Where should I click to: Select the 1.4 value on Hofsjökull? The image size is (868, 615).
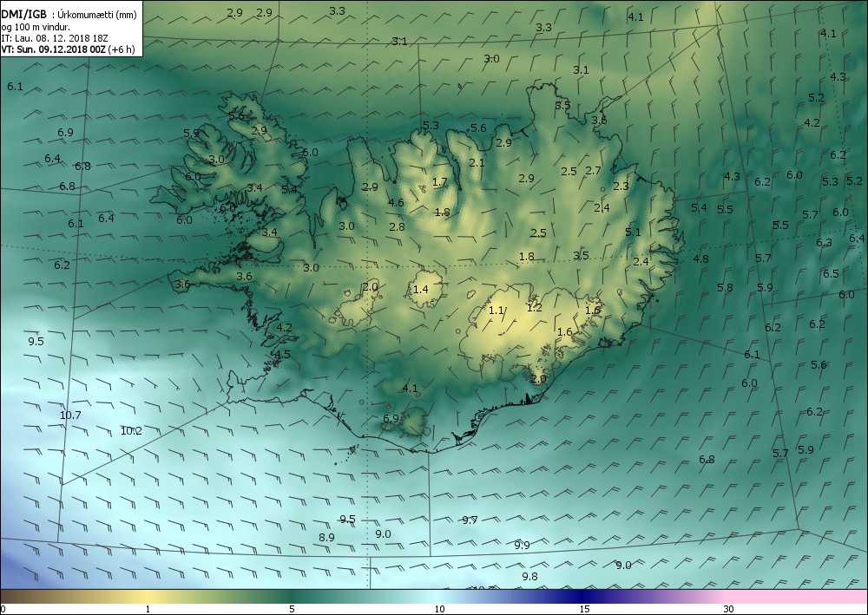tap(421, 289)
